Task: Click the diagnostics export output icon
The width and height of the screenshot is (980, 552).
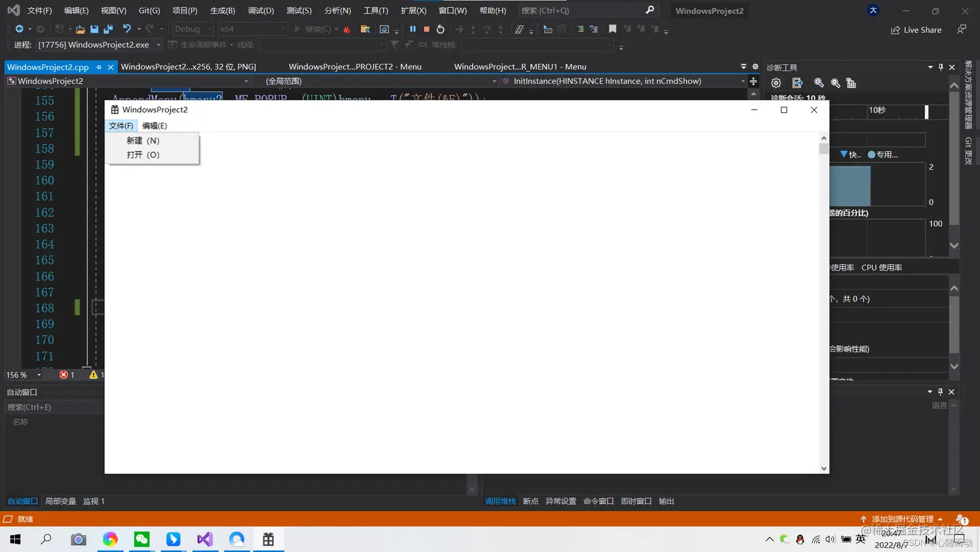Action: tap(797, 83)
